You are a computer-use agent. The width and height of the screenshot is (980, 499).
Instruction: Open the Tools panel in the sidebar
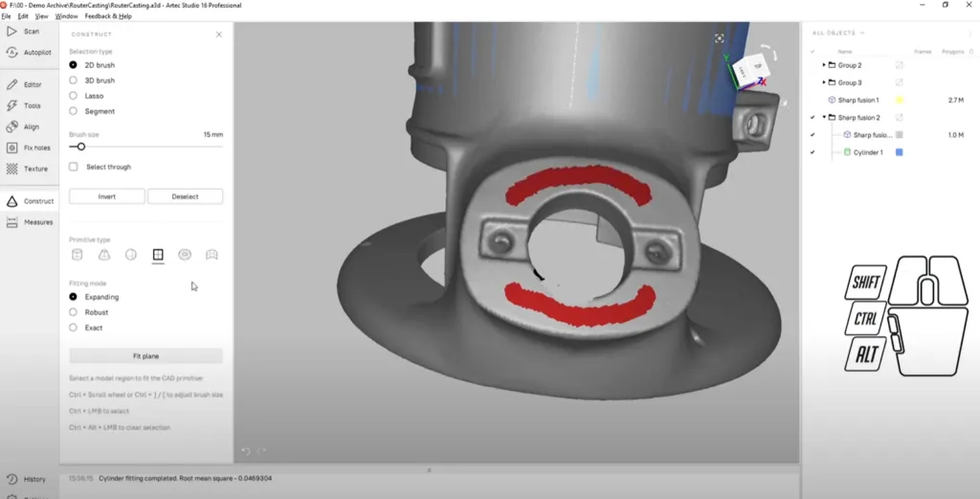click(x=24, y=105)
